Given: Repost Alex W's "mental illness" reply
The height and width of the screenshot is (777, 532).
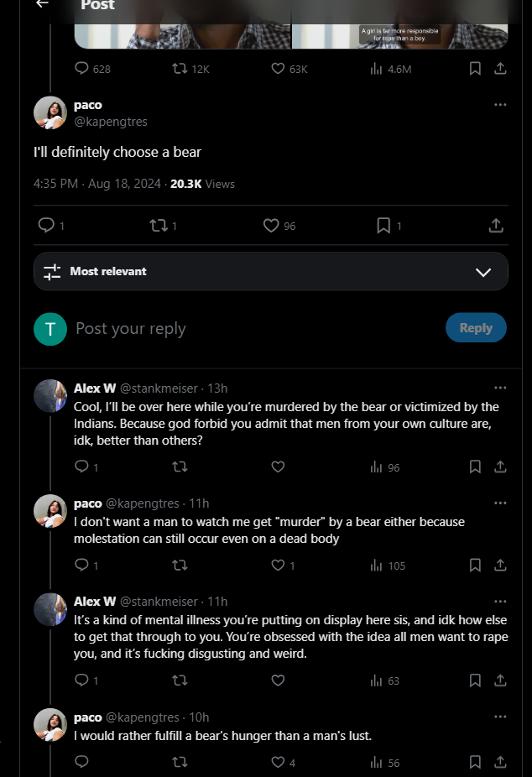Looking at the screenshot, I should [179, 681].
